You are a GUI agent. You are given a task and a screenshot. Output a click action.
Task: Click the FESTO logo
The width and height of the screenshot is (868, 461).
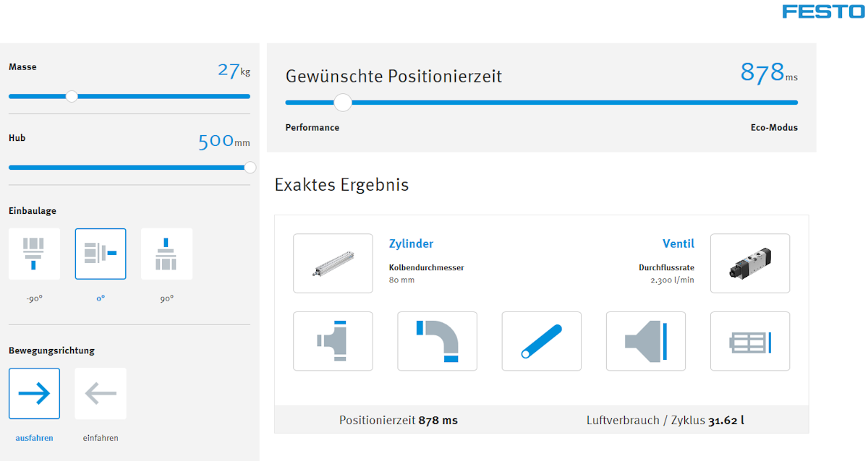[x=824, y=12]
